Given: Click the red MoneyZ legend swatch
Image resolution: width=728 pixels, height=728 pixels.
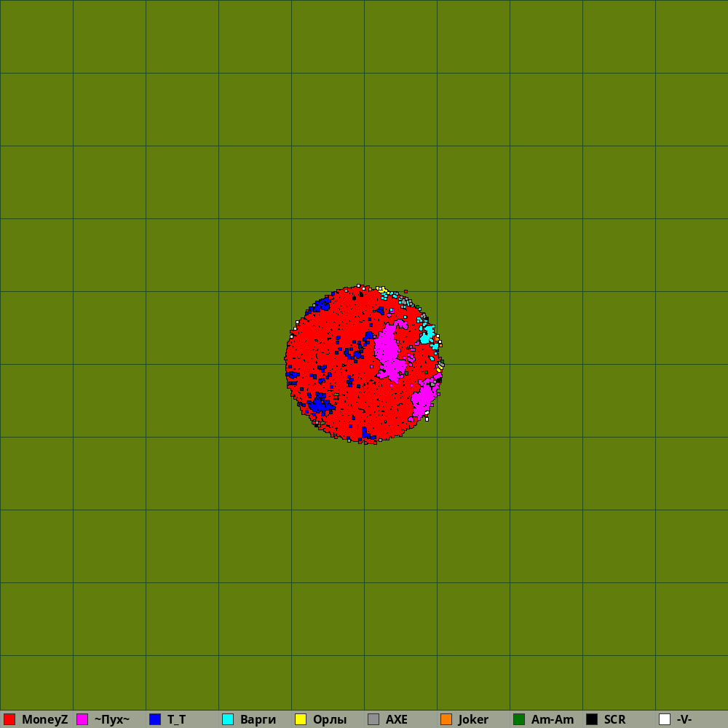Looking at the screenshot, I should pos(9,719).
